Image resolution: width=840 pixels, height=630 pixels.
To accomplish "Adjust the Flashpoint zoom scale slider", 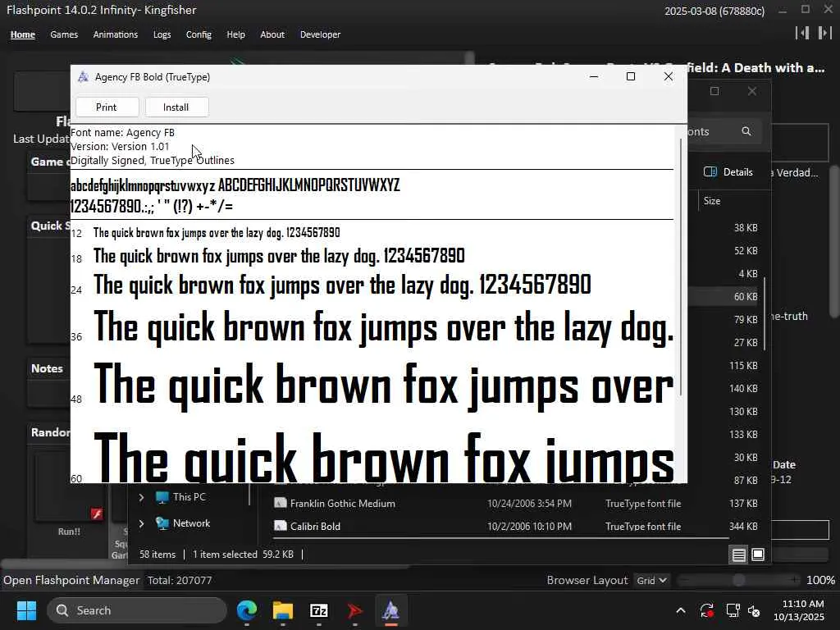I will tap(739, 580).
